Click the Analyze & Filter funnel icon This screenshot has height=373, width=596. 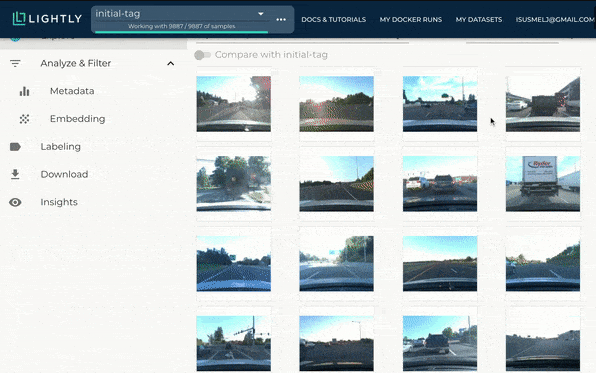click(15, 63)
